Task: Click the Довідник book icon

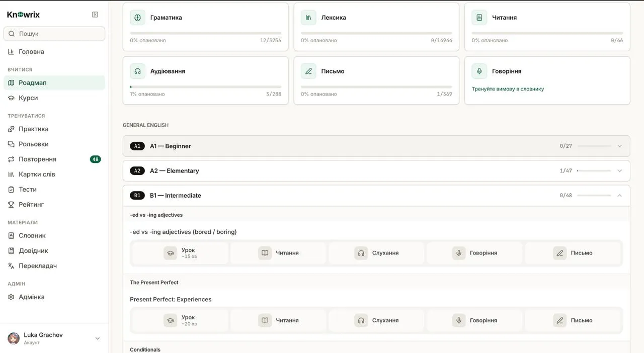Action: pos(11,251)
